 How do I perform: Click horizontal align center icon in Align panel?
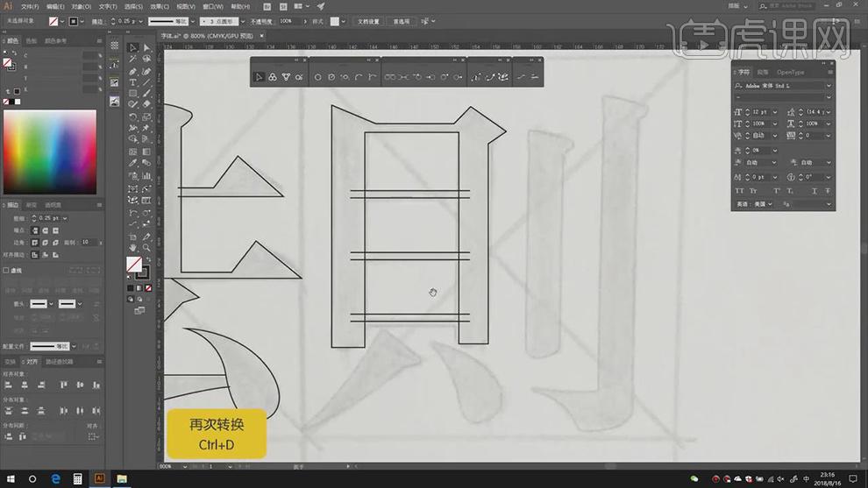25,385
